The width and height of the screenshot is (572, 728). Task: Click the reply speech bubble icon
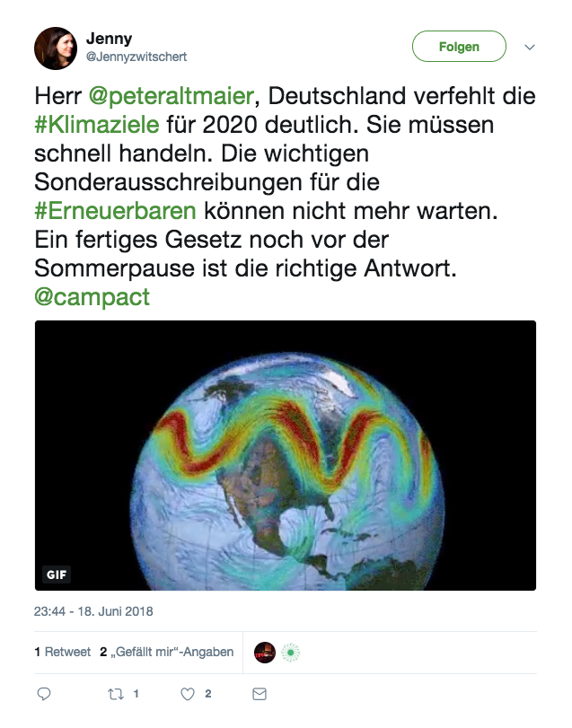(x=44, y=694)
